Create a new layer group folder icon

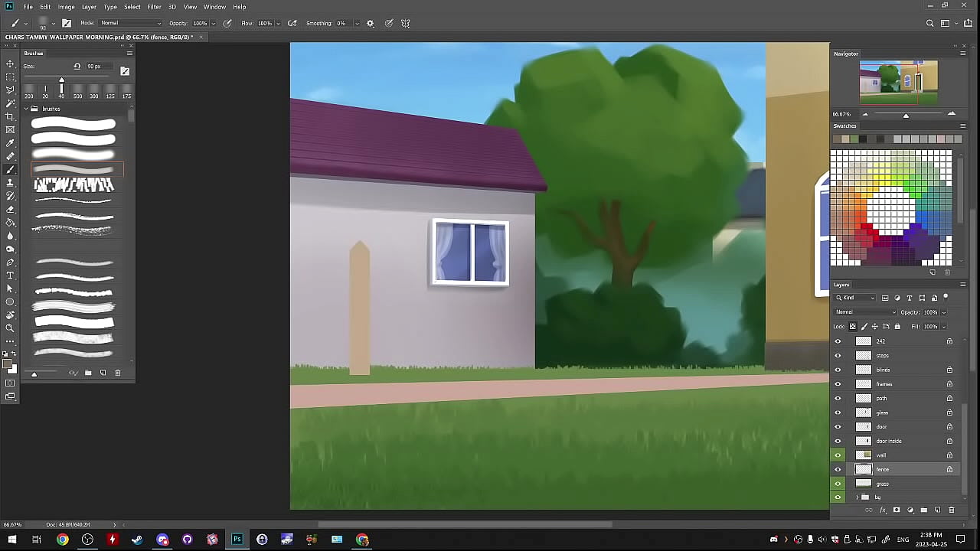point(924,510)
